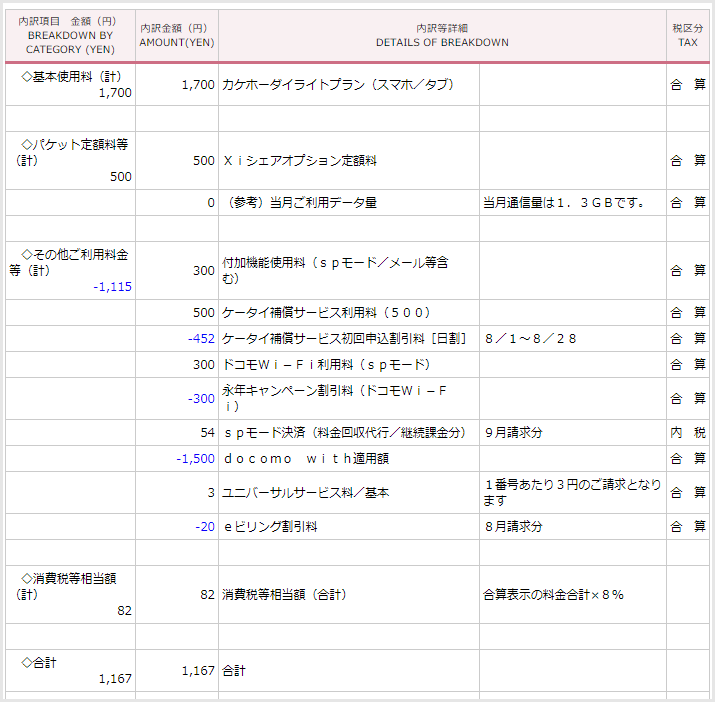This screenshot has height=702, width=715.
Task: Click ｓｐモード決済（料金回収代行／継続課金分）text
Action: [x=344, y=432]
